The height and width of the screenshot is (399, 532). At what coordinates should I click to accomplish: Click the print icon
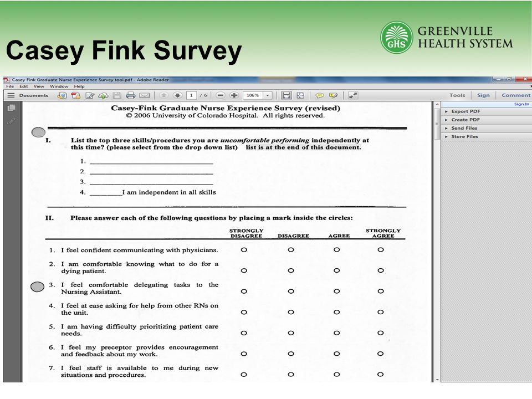point(131,95)
